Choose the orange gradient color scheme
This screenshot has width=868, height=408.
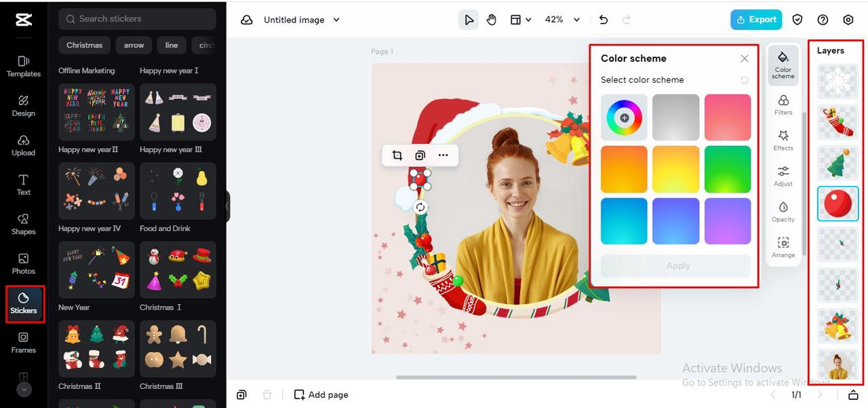[x=624, y=169]
